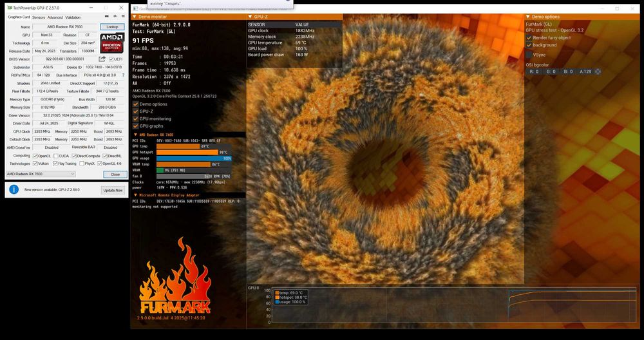
Task: Toggle the CUDA checkbox
Action: [55, 156]
